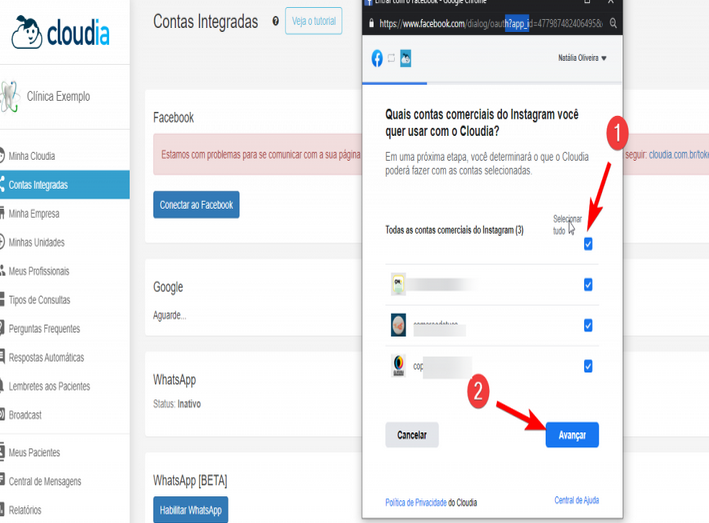Screen dimensions: 709x523
Task: Click the zoom magnifier in the popup address bar
Action: coord(613,23)
